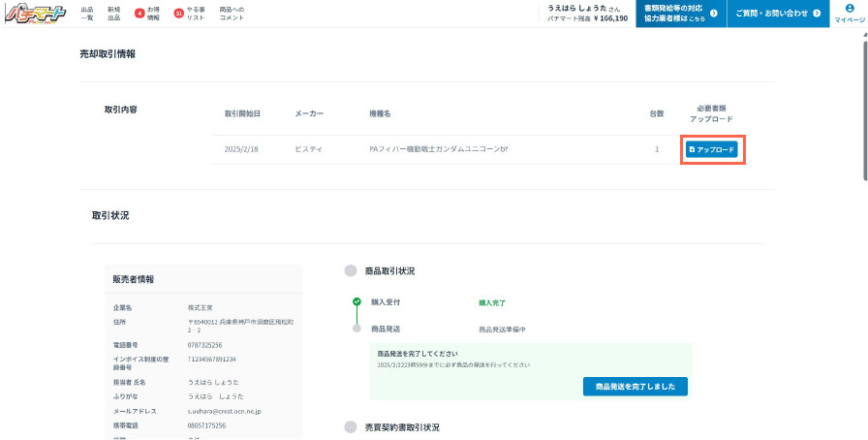Click the red badge on お得情報
The image size is (868, 440).
tap(139, 14)
